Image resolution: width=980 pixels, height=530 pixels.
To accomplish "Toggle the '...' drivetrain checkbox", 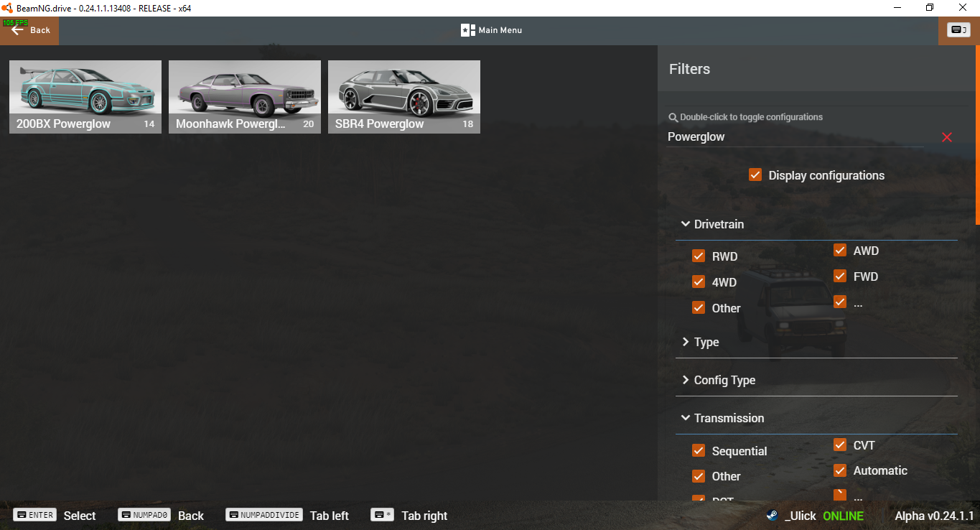I will 840,302.
